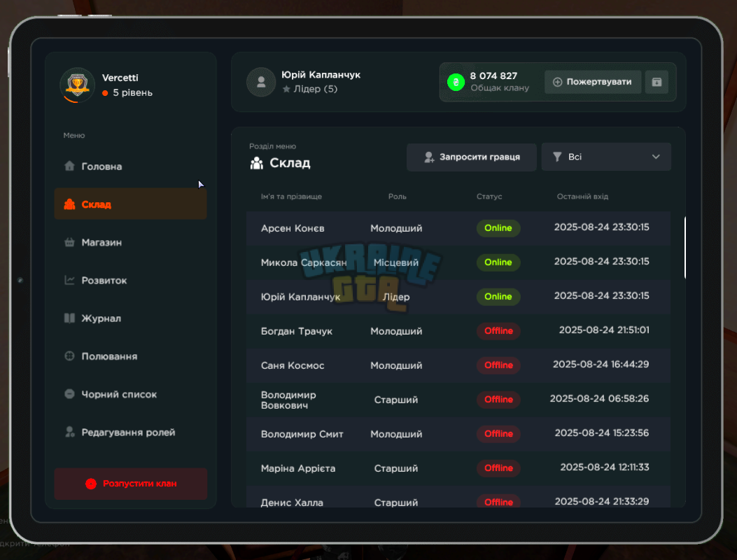Expand the Всі filter chevron
Viewport: 737px width, 560px height.
656,157
